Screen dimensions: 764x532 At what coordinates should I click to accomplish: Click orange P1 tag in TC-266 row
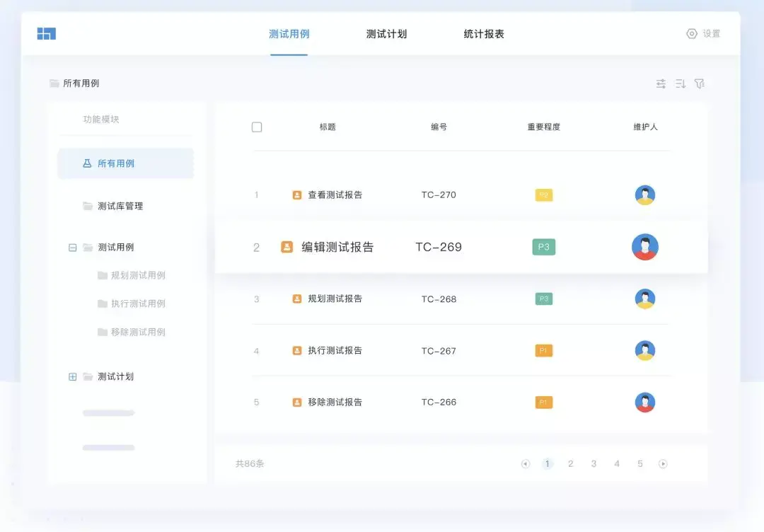(544, 402)
